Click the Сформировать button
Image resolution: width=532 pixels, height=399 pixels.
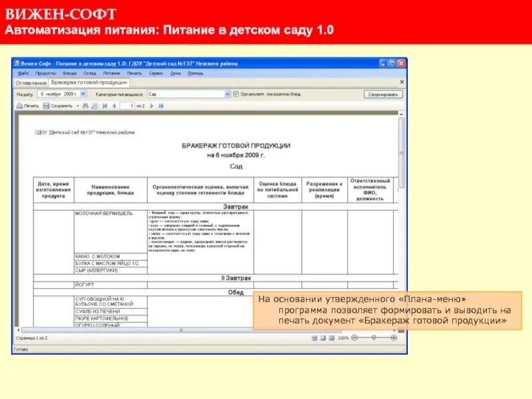(383, 94)
